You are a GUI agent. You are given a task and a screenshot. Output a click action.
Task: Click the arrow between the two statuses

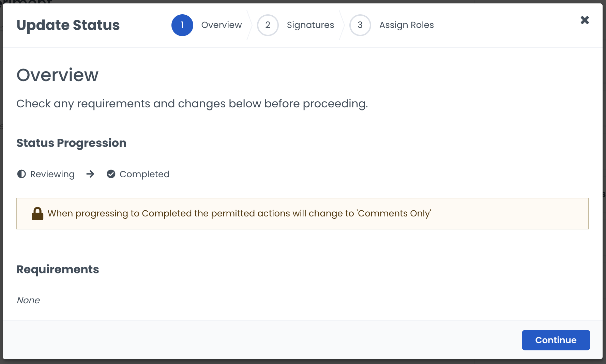90,174
